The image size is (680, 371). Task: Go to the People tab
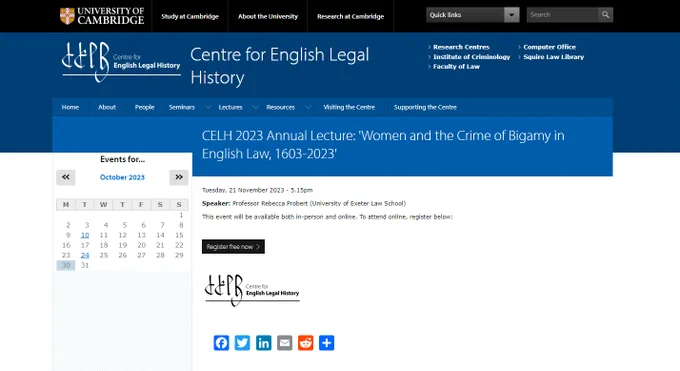tap(144, 107)
